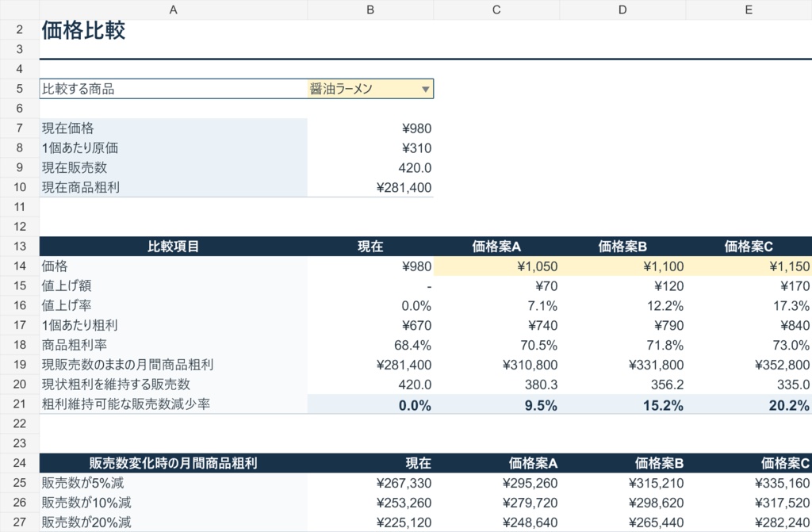Select the monthly gross profit ¥310,800 cell
This screenshot has width=812, height=532.
(x=496, y=364)
